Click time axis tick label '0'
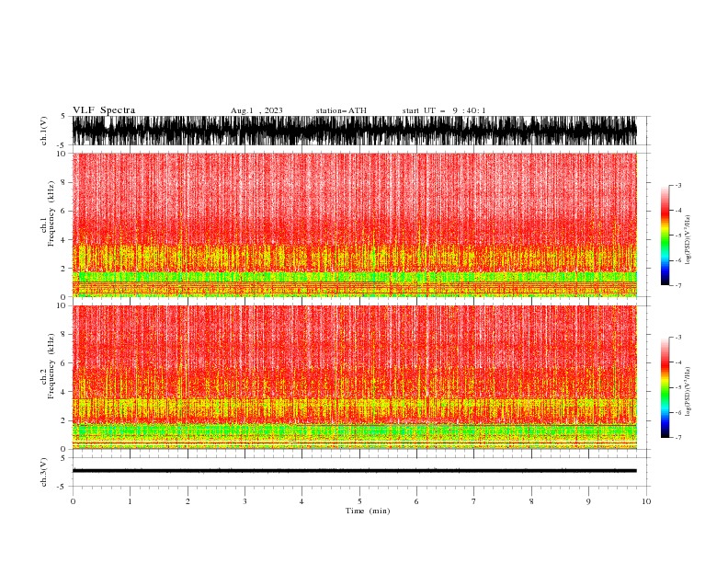 tap(73, 501)
